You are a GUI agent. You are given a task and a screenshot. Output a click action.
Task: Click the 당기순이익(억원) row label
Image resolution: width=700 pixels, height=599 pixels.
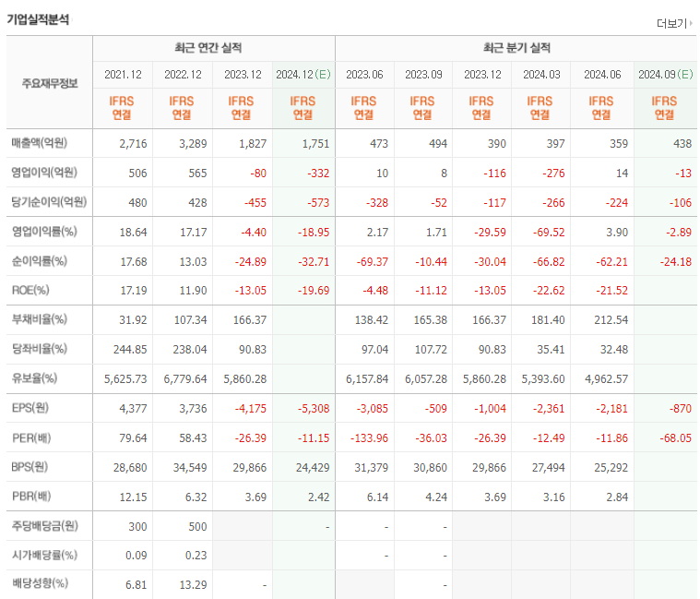[49, 202]
